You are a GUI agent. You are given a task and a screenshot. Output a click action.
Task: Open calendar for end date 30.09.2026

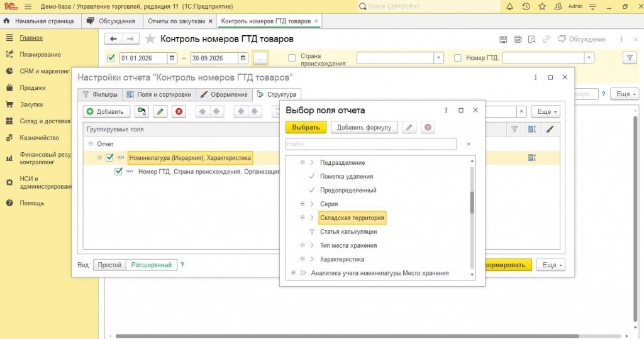point(243,58)
